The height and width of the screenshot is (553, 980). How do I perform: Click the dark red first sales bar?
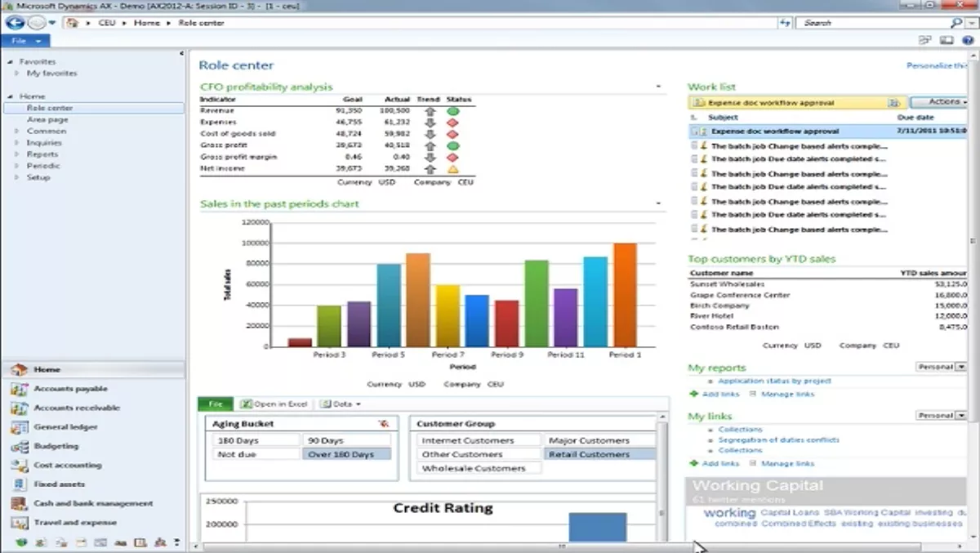[300, 342]
